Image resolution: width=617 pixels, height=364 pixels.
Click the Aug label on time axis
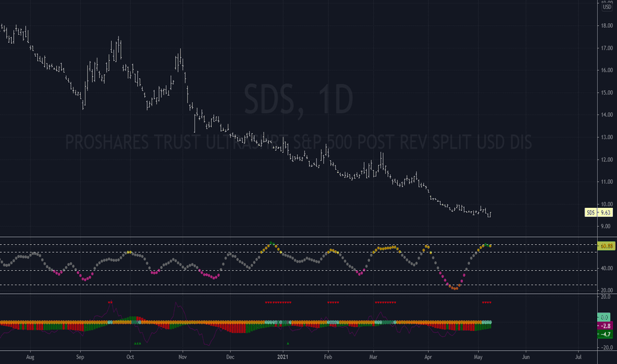[30, 357]
